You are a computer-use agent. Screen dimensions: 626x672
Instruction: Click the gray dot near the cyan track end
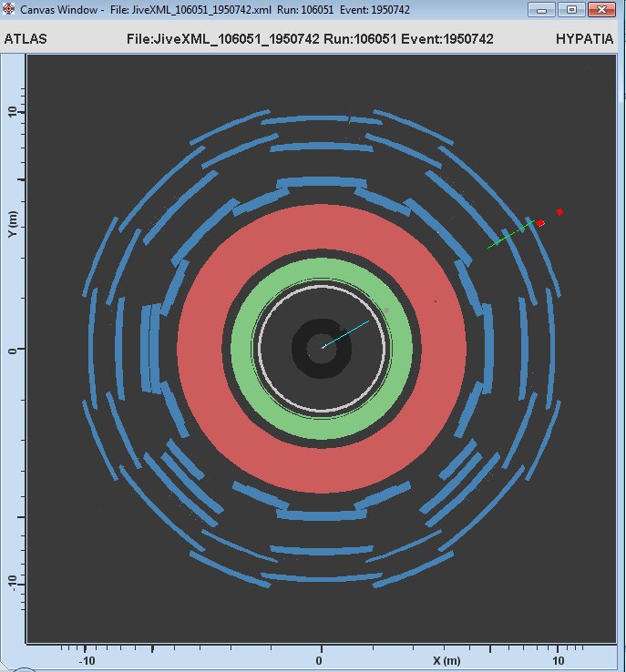point(386,311)
